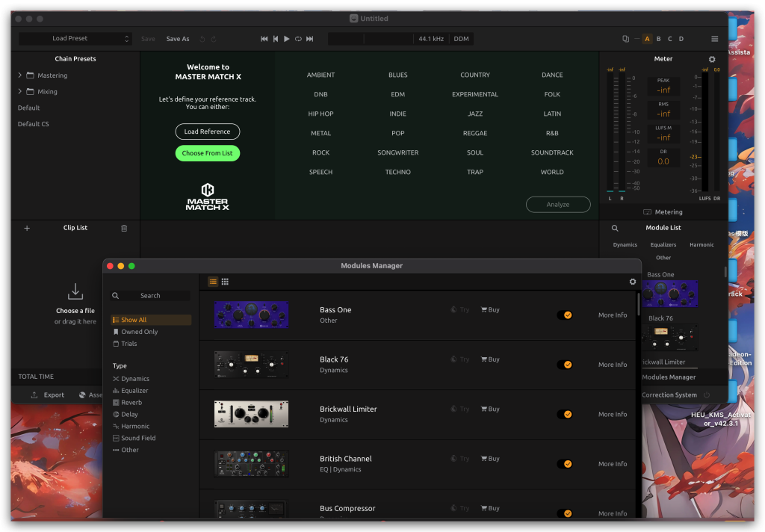Filter Module List by Equalizers tab
Image resolution: width=765 pixels, height=532 pixels.
click(x=663, y=244)
